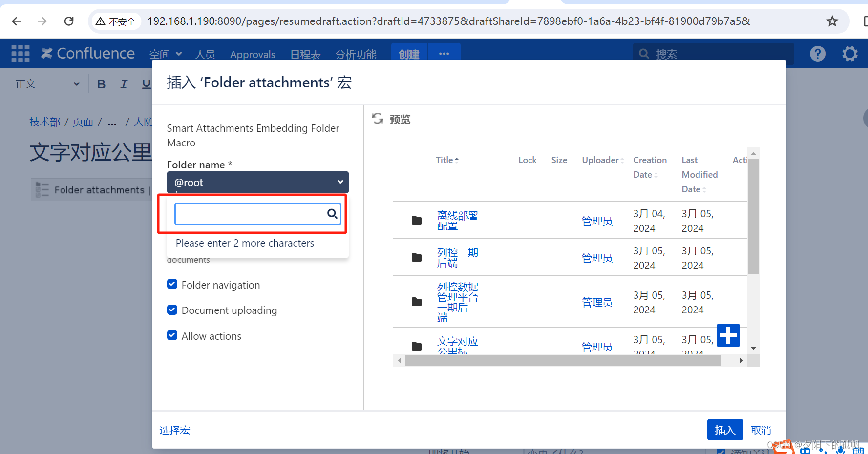Click the Size column header
This screenshot has height=454, width=868.
tap(559, 160)
